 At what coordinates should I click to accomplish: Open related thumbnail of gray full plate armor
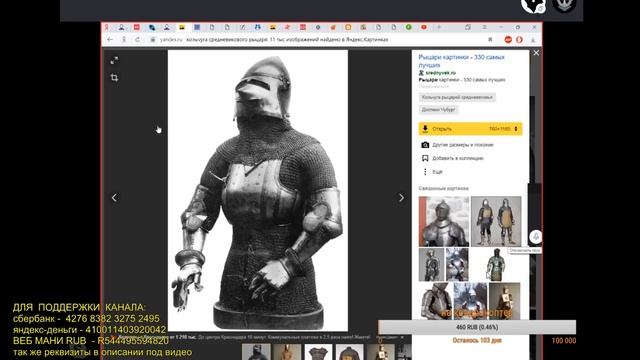click(431, 264)
